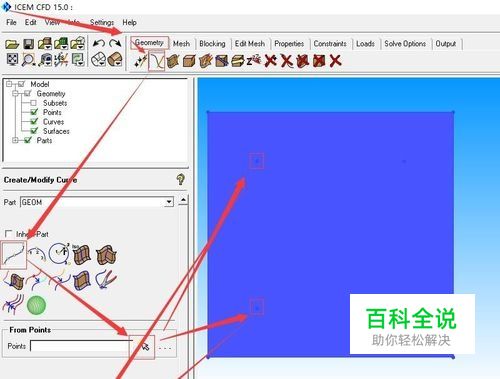The height and width of the screenshot is (379, 500).
Task: Uncheck the Points visibility checkbox
Action: [34, 112]
